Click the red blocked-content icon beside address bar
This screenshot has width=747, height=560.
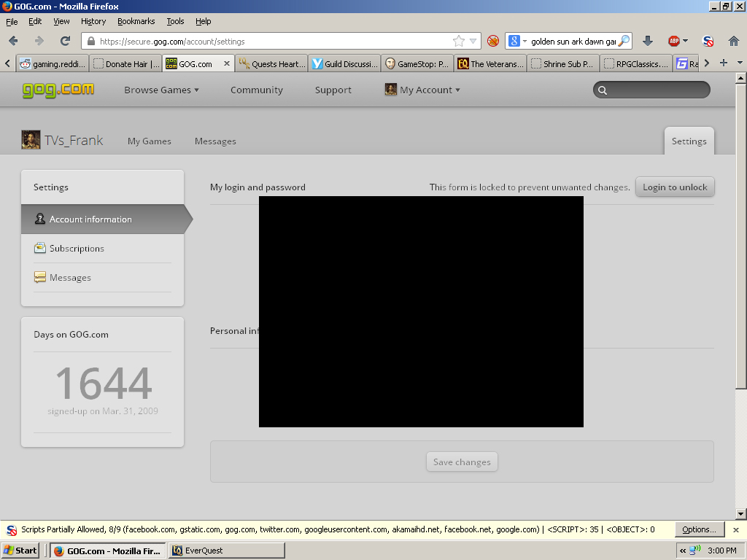coord(493,41)
